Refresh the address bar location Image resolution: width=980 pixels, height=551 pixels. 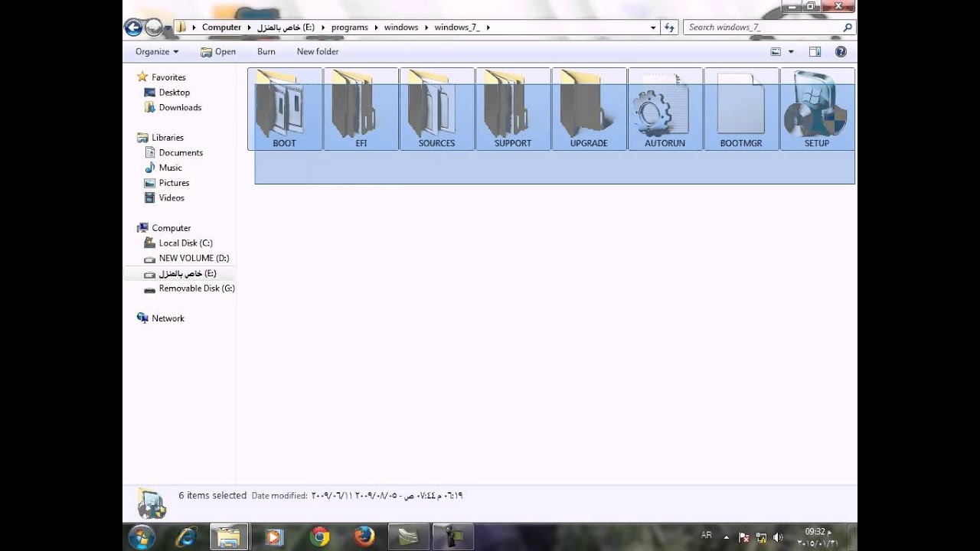669,28
